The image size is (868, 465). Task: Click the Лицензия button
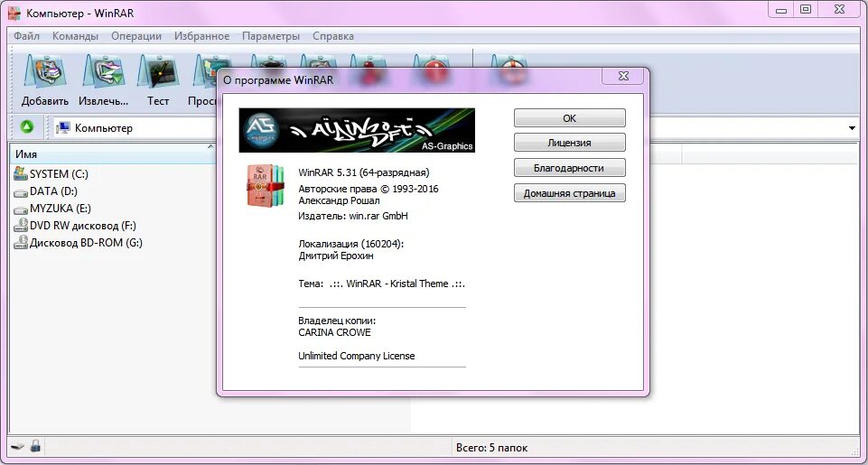[x=570, y=143]
